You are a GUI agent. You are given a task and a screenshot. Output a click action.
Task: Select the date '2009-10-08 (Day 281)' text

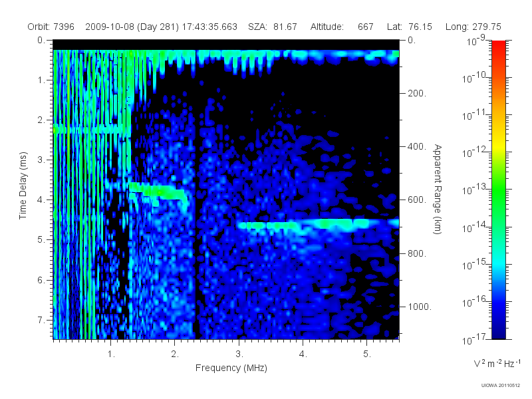tap(132, 27)
